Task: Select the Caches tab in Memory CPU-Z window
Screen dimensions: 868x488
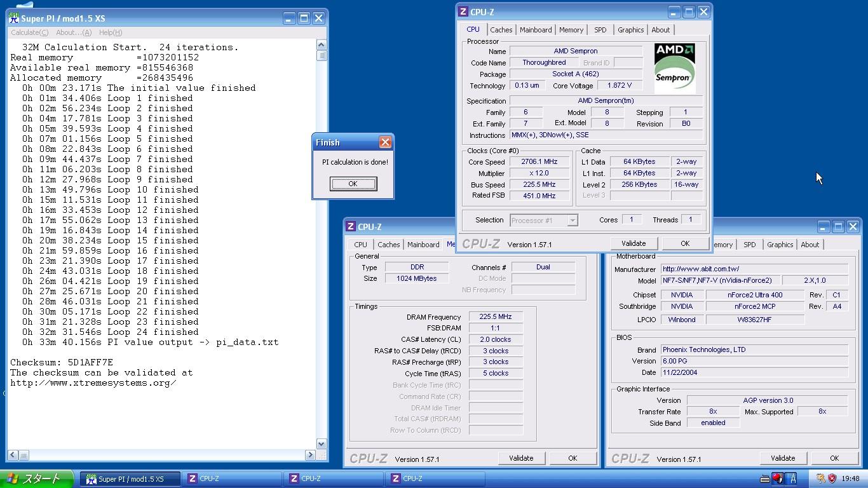Action: [389, 245]
